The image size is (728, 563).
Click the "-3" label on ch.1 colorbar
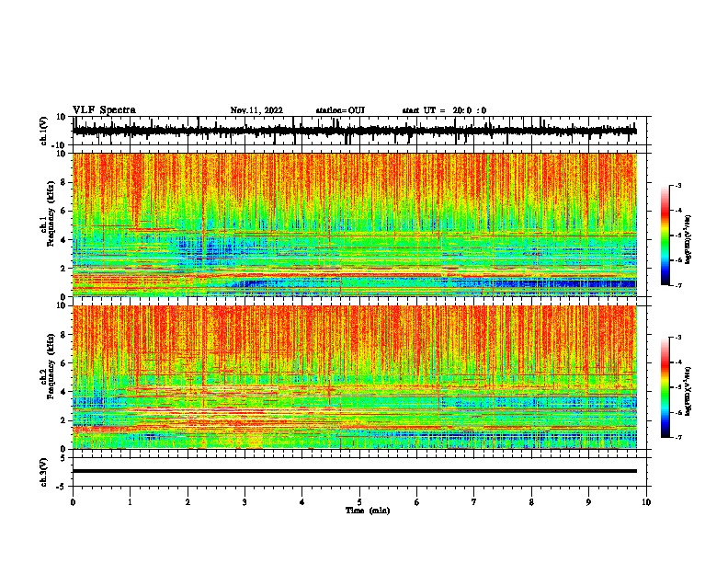click(677, 185)
